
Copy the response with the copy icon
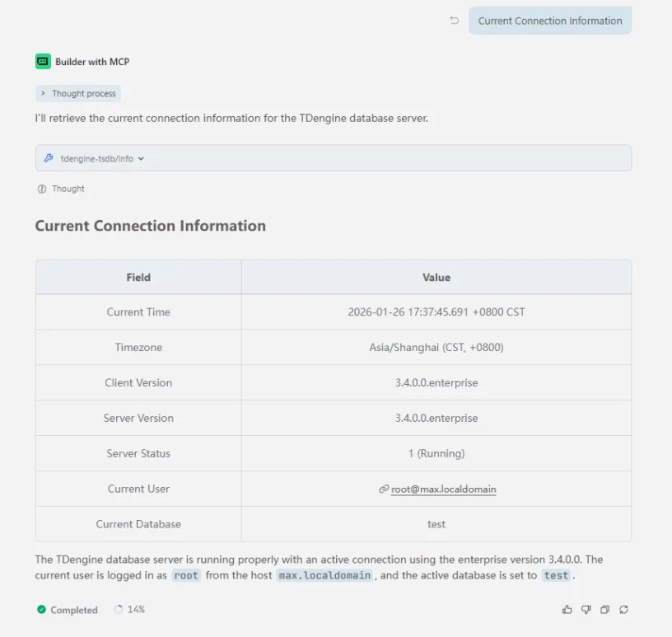604,610
